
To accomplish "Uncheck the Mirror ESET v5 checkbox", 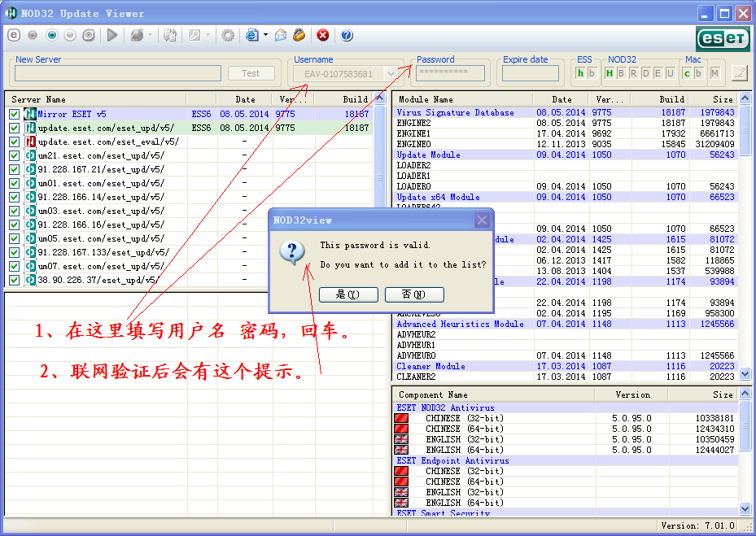I will pyautogui.click(x=15, y=114).
